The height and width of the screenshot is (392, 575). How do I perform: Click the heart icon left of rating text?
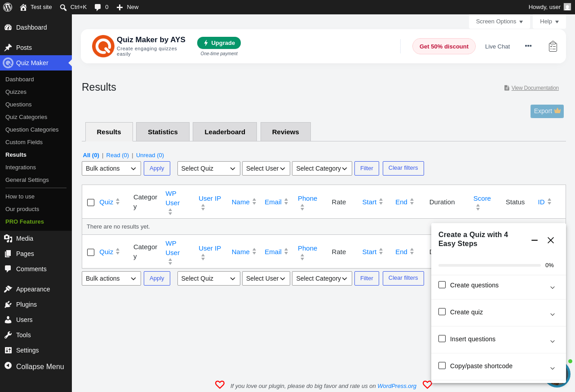pos(220,385)
